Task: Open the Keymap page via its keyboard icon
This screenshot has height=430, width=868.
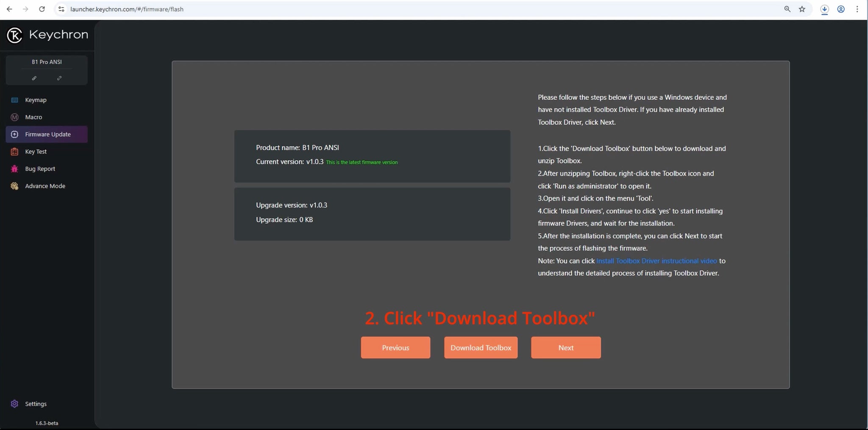Action: [x=15, y=100]
